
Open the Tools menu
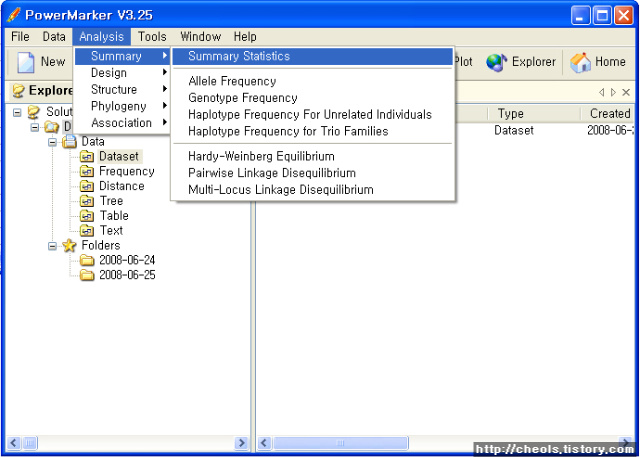[x=152, y=37]
